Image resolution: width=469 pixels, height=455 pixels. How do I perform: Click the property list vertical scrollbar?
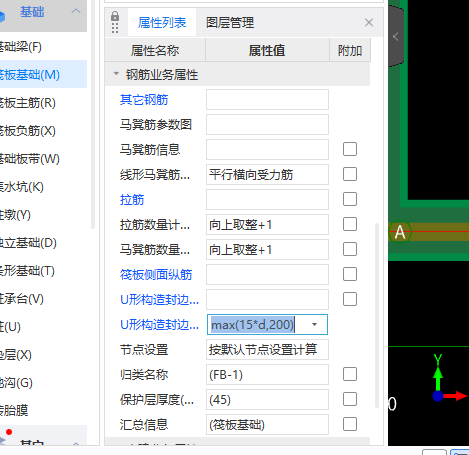pos(377,315)
